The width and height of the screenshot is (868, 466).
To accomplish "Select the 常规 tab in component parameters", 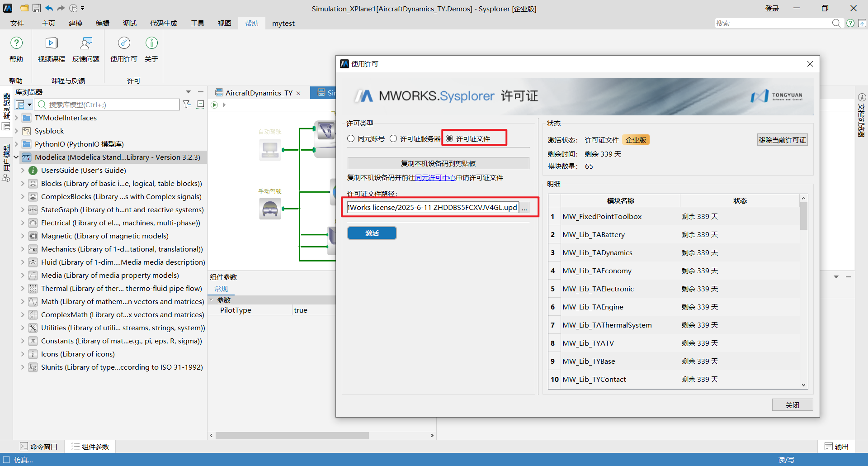I will pyautogui.click(x=221, y=289).
